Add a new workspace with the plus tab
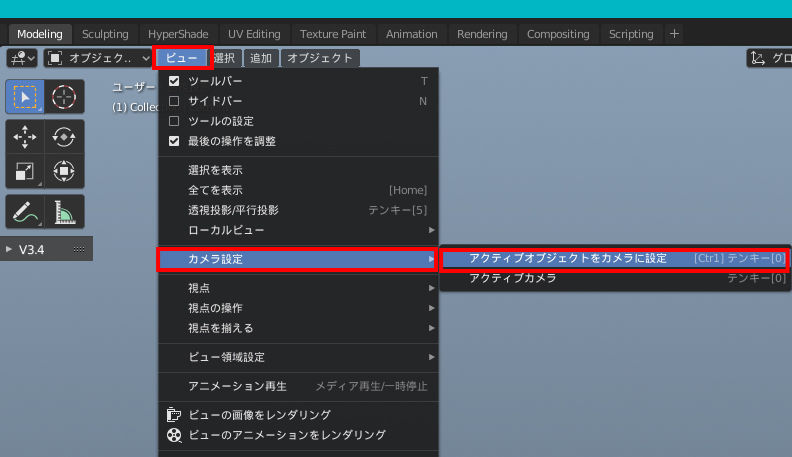 pos(674,34)
